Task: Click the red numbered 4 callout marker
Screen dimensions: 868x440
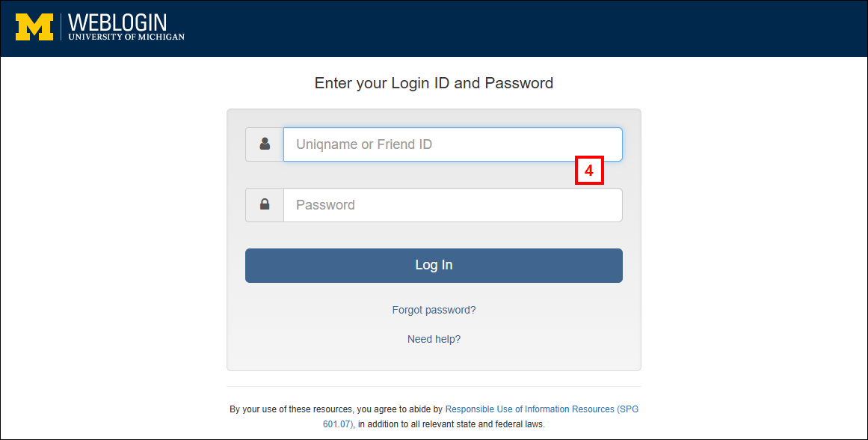Action: tap(589, 171)
